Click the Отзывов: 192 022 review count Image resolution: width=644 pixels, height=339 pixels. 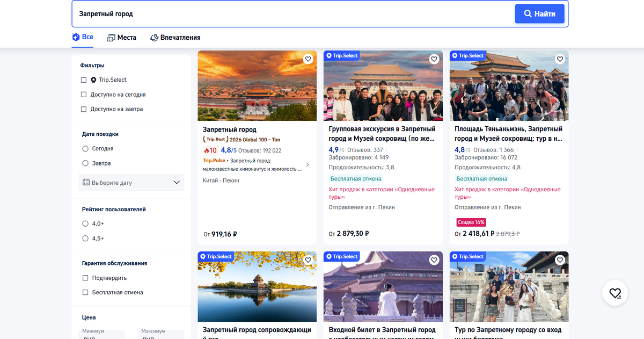260,151
